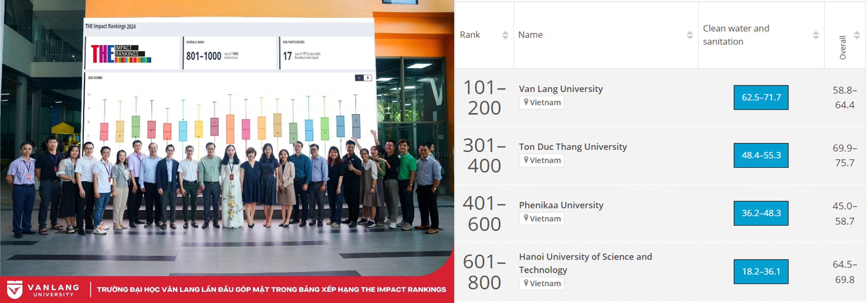Click the overall score 45.0–58.7

(x=844, y=214)
